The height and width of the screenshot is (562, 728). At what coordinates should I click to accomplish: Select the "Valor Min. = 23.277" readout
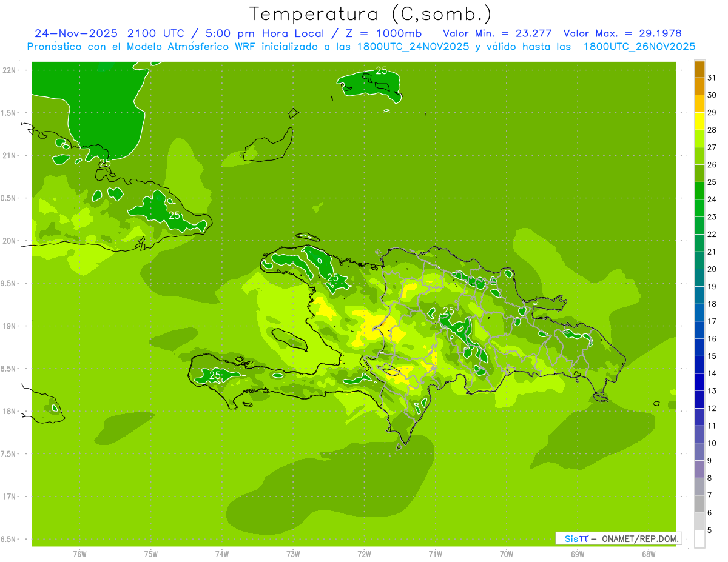click(x=497, y=33)
